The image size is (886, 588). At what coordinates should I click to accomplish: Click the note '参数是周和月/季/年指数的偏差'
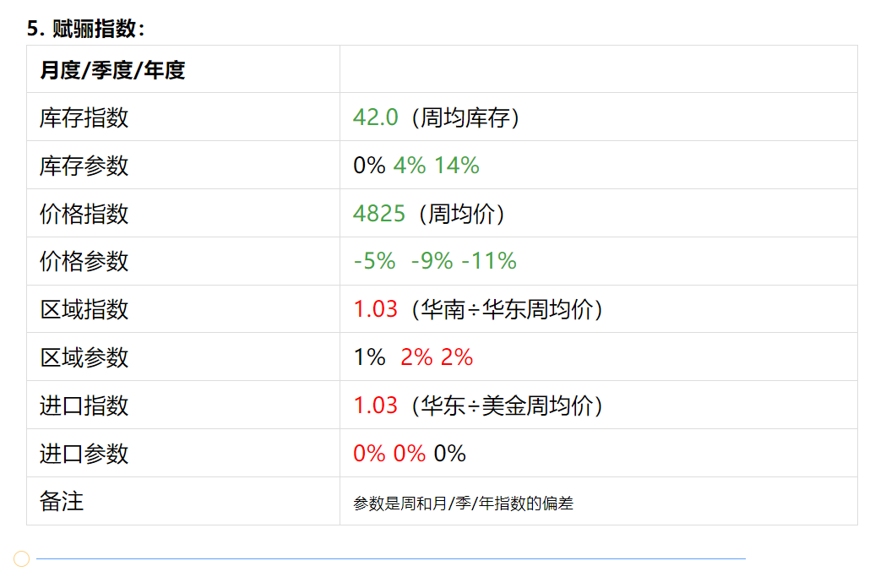click(464, 504)
